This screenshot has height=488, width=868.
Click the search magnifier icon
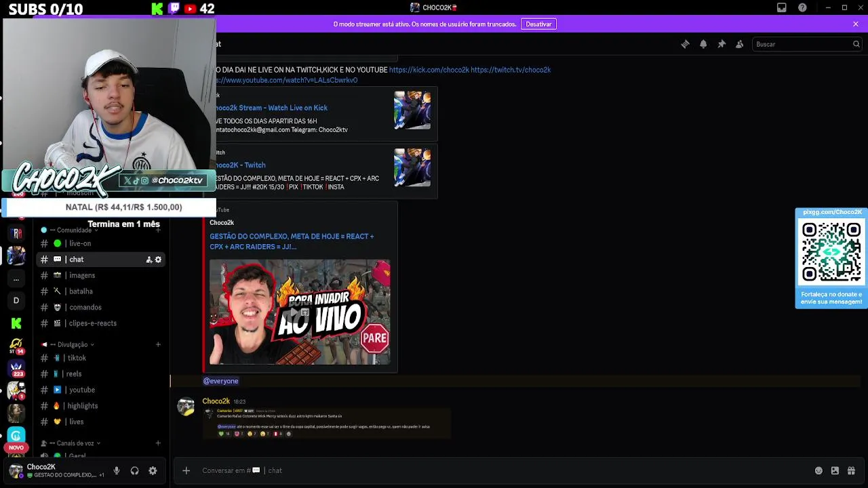coord(856,44)
